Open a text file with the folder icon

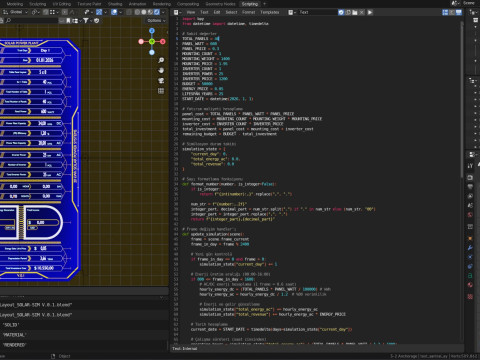(x=355, y=12)
